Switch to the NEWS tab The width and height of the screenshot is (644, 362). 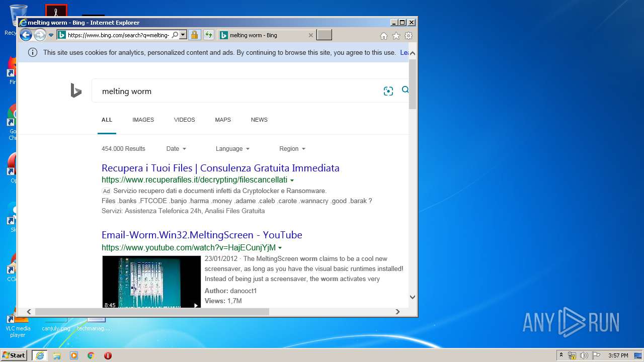click(259, 120)
